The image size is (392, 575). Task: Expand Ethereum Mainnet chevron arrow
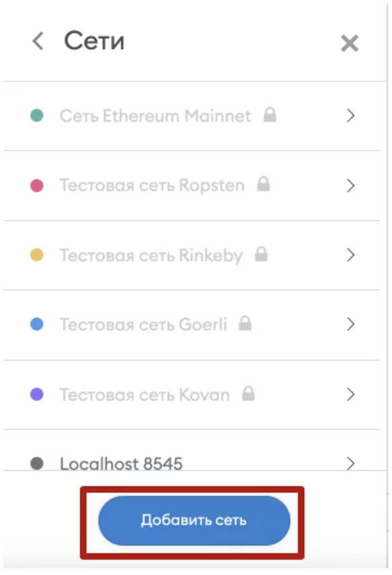(350, 116)
